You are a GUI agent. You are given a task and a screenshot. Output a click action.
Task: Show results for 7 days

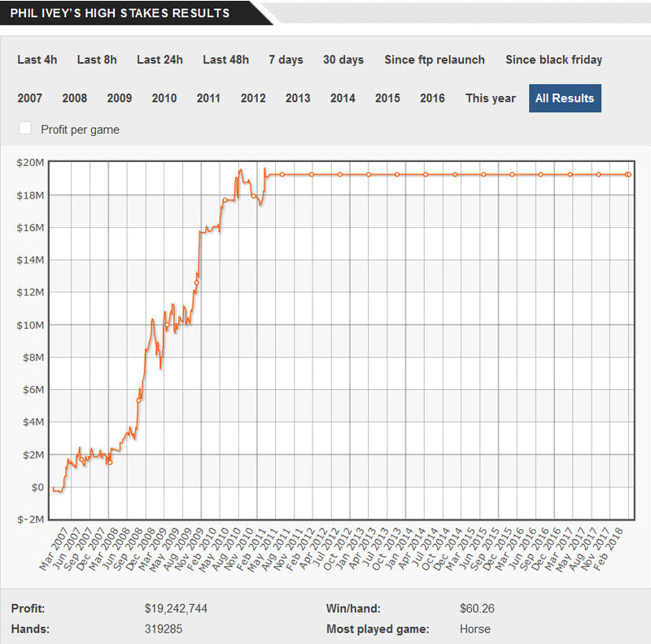coord(286,59)
